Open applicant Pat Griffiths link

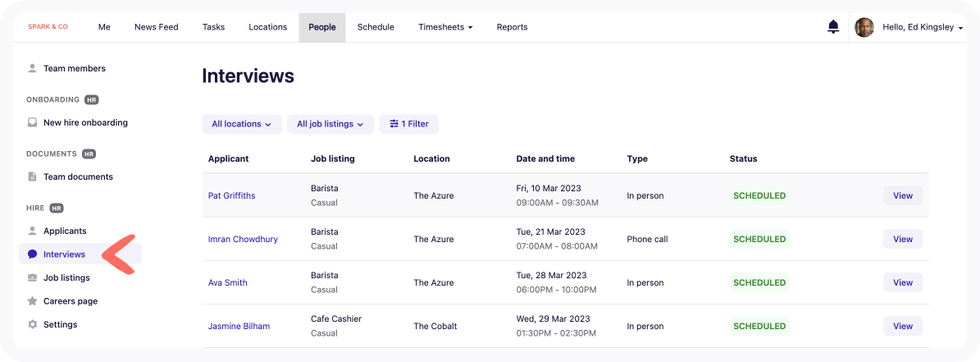pyautogui.click(x=232, y=195)
